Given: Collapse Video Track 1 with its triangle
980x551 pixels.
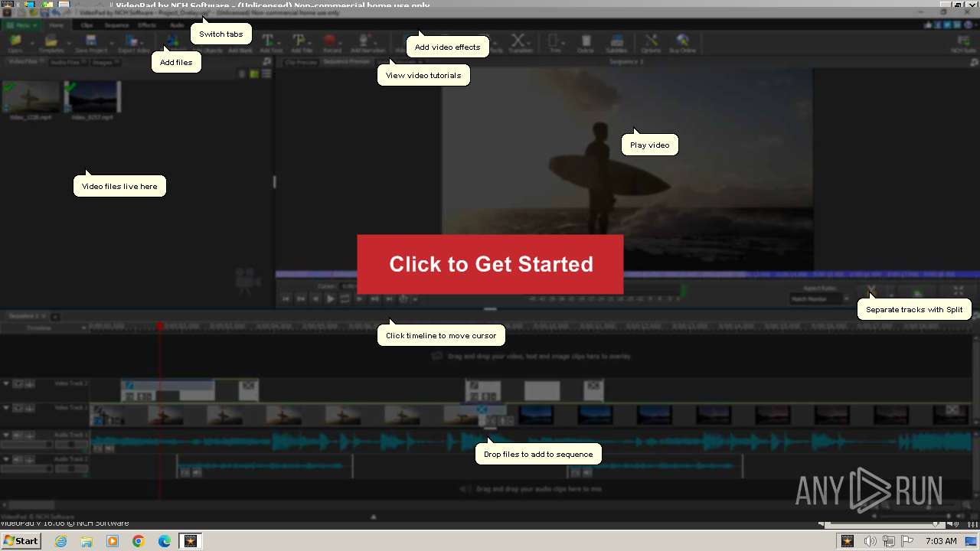Looking at the screenshot, I should click(6, 409).
